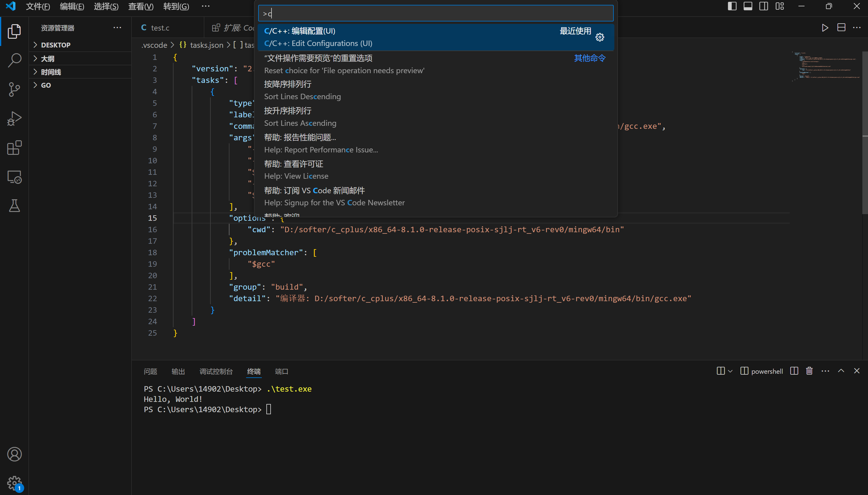Viewport: 868px width, 495px height.
Task: Close the terminal panel
Action: [857, 371]
